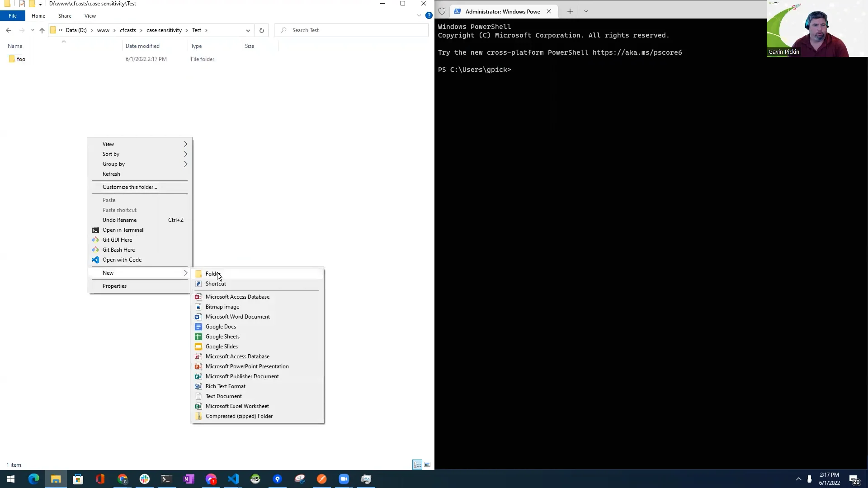This screenshot has width=868, height=488.
Task: Navigate up one folder level
Action: tap(42, 30)
